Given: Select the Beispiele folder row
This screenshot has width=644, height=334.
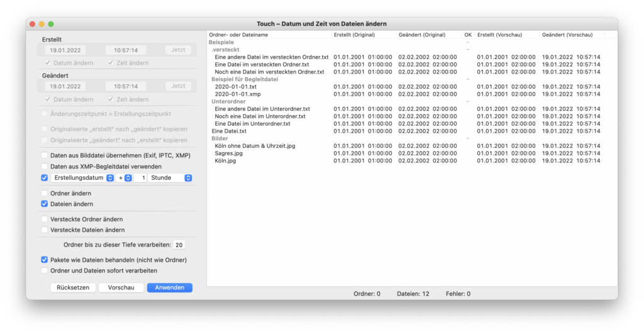Looking at the screenshot, I should coord(413,42).
